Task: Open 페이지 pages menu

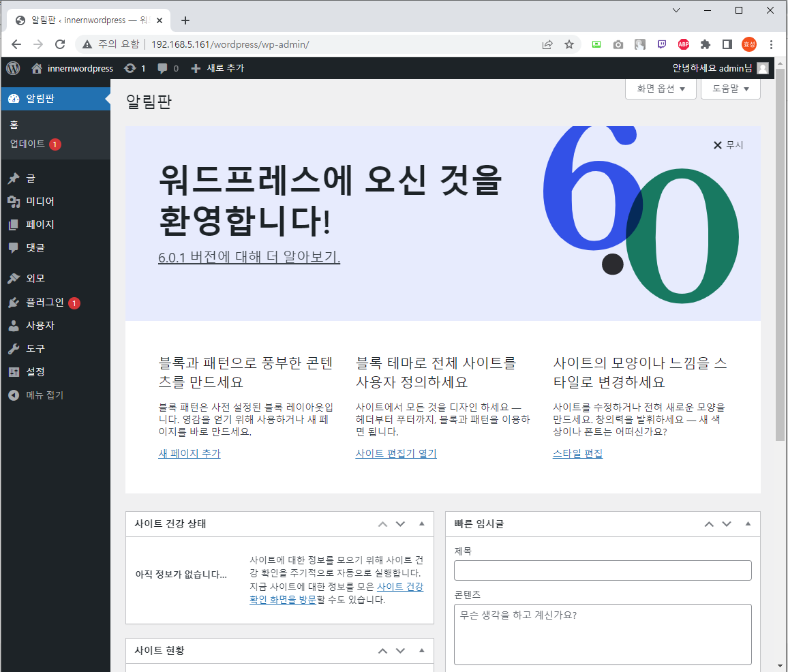Action: tap(55, 225)
